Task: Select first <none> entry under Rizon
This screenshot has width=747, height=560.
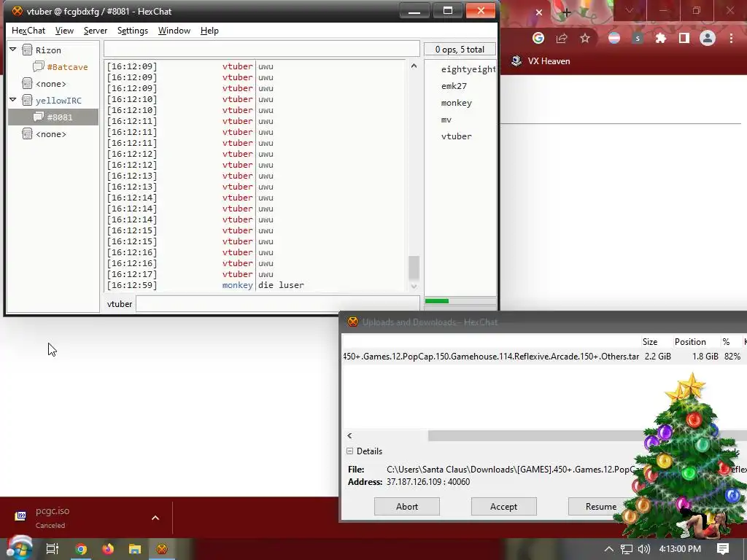Action: [x=50, y=84]
